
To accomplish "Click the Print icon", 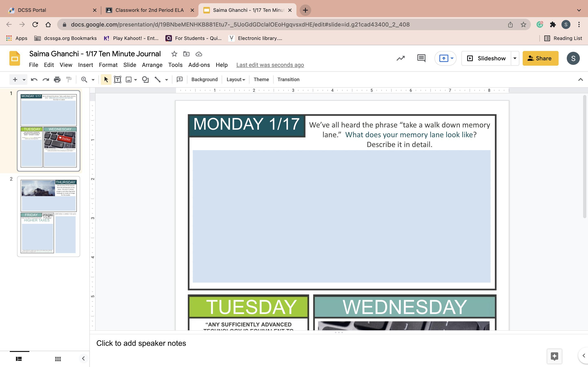I will [x=57, y=79].
